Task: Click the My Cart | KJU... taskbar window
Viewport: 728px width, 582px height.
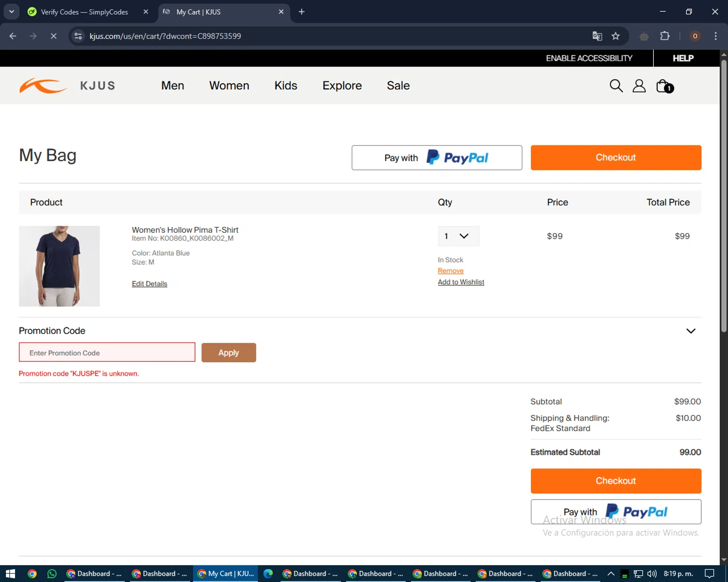Action: (x=226, y=574)
